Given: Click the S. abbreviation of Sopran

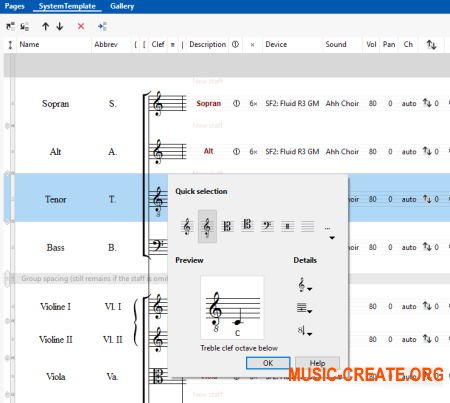Looking at the screenshot, I should pyautogui.click(x=113, y=104).
